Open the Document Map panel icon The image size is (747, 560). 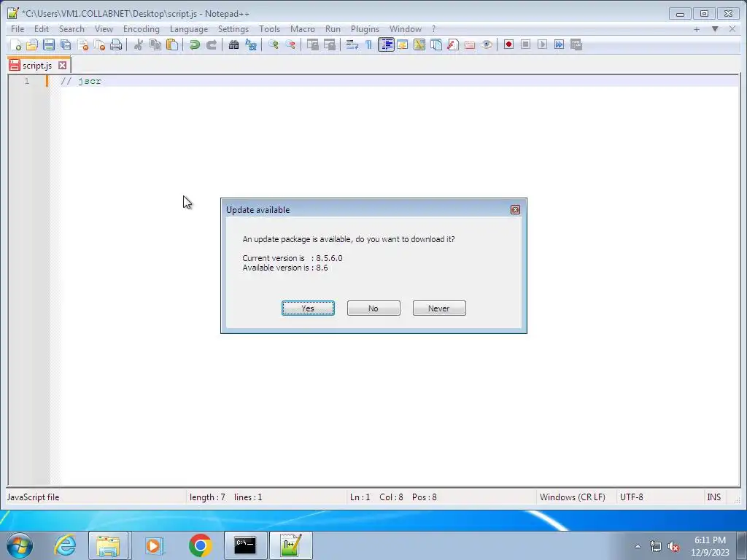(419, 44)
